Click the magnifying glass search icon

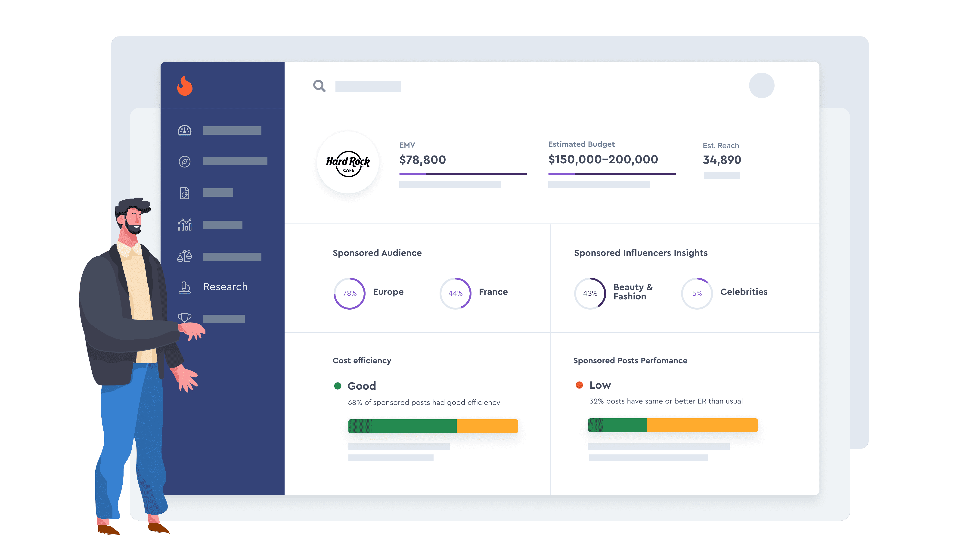point(319,86)
